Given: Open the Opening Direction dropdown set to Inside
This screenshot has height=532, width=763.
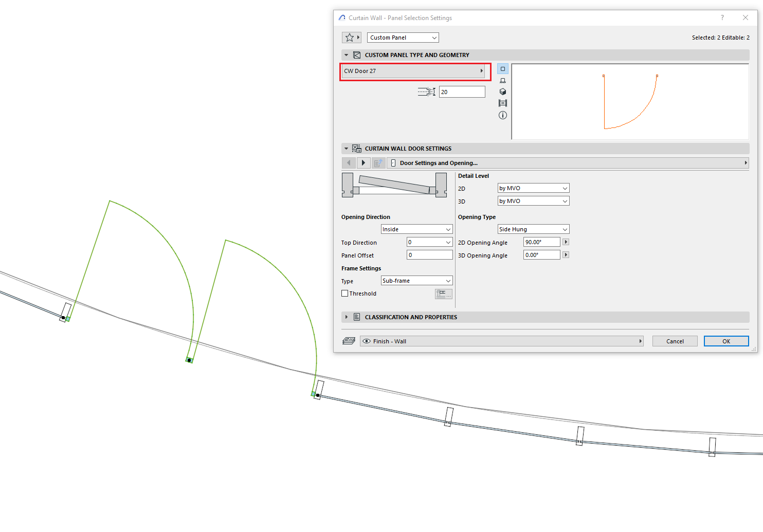Looking at the screenshot, I should pyautogui.click(x=416, y=229).
